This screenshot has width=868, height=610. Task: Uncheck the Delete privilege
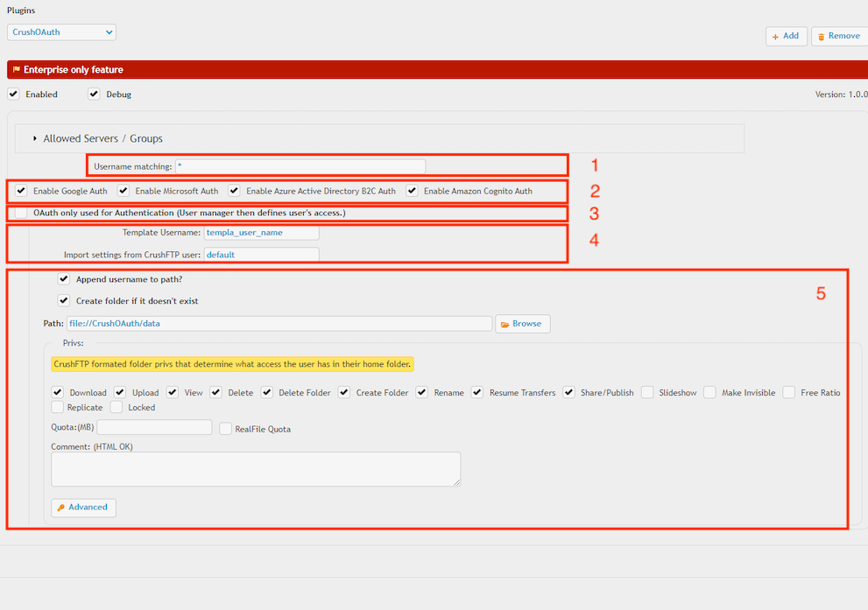click(x=215, y=392)
